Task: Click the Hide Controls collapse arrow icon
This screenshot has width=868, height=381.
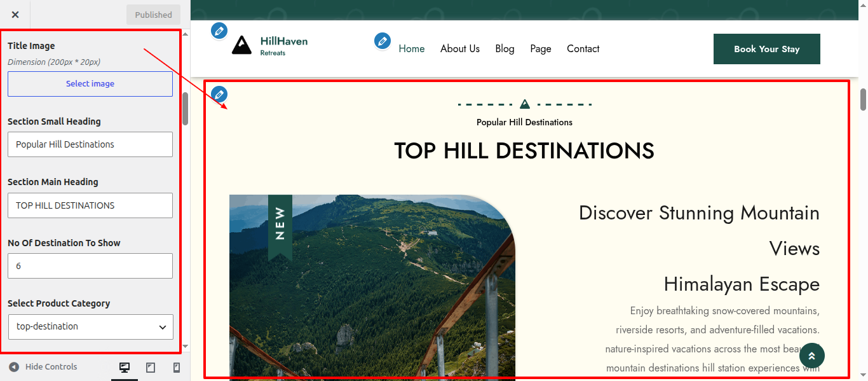Action: tap(14, 367)
